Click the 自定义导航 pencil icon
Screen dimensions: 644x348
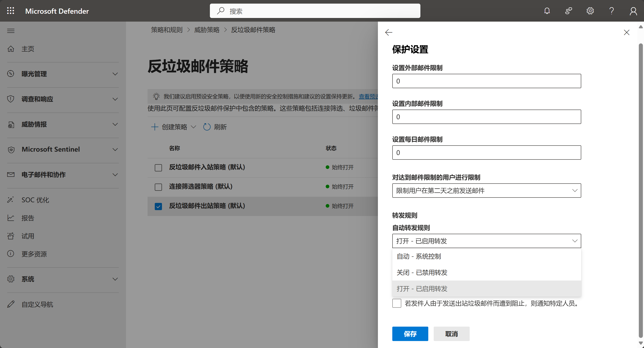(x=11, y=304)
